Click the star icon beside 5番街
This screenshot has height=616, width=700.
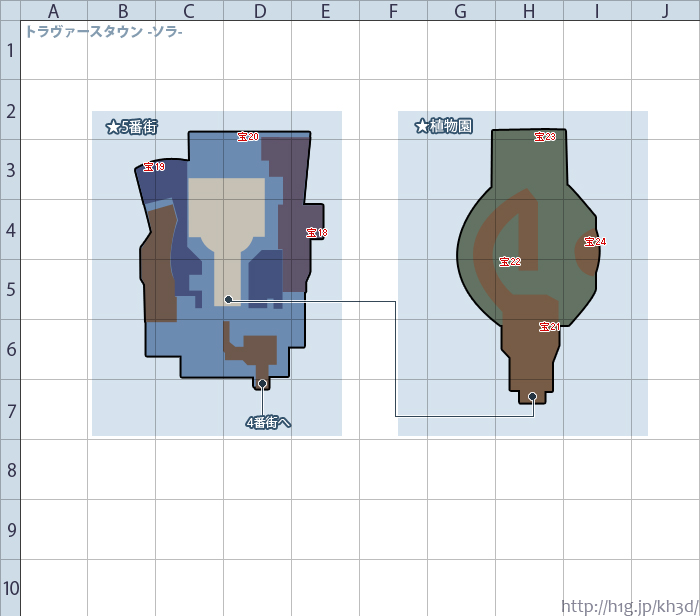[112, 127]
